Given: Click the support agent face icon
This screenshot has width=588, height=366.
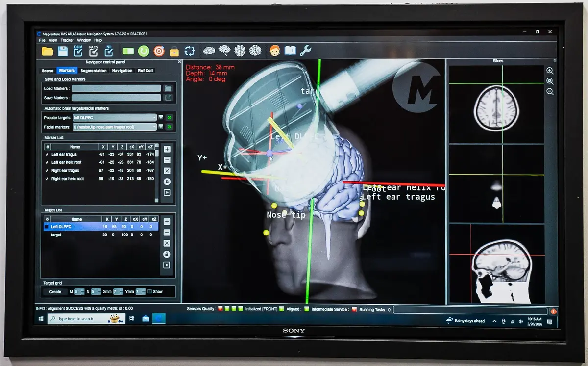Looking at the screenshot, I should click(x=275, y=50).
